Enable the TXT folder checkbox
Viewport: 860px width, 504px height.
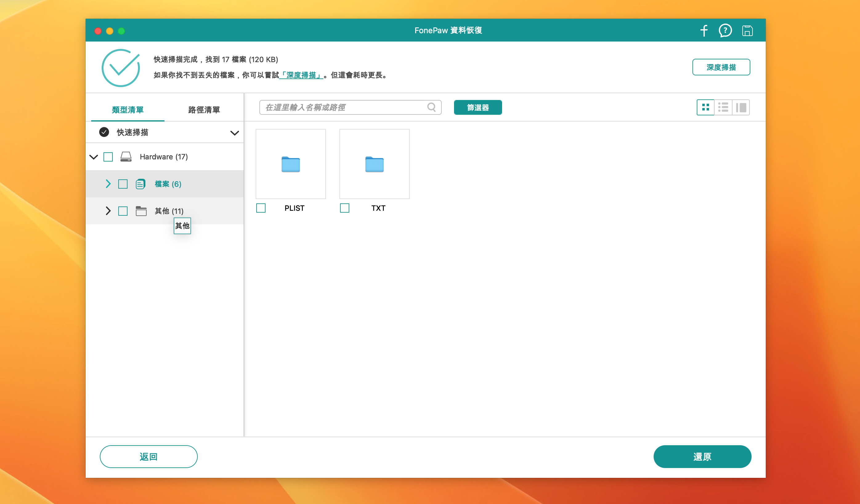(345, 208)
